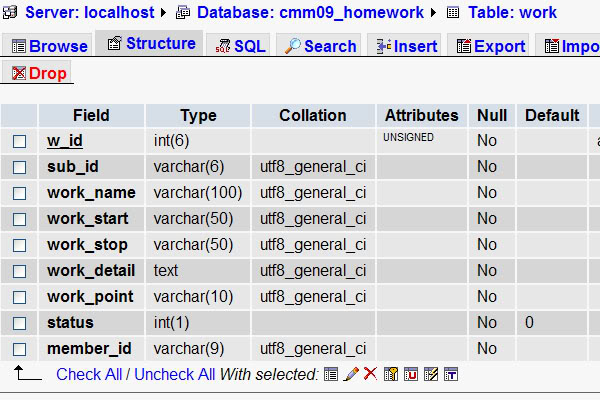Open Database: cmm09_homework breadcrumb link
The image size is (600, 400).
coord(310,12)
